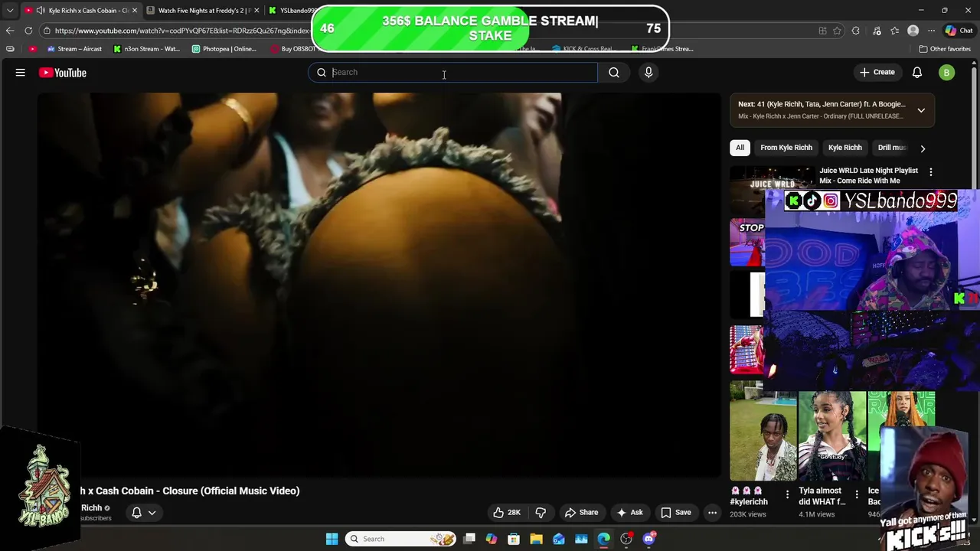Open browser Settings and more menu
This screenshot has width=980, height=551.
[x=931, y=31]
